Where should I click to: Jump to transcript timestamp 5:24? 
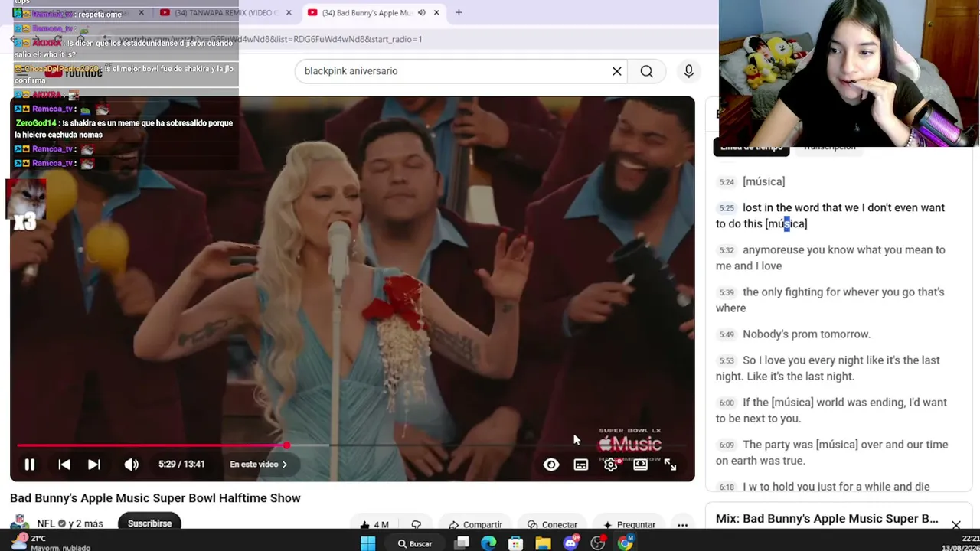tap(727, 182)
